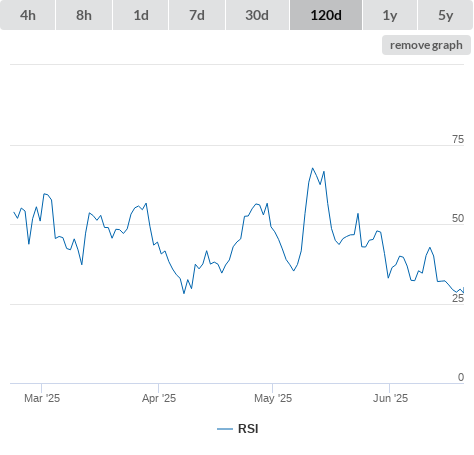
Task: Click the RSI low point in early April
Action: (184, 293)
